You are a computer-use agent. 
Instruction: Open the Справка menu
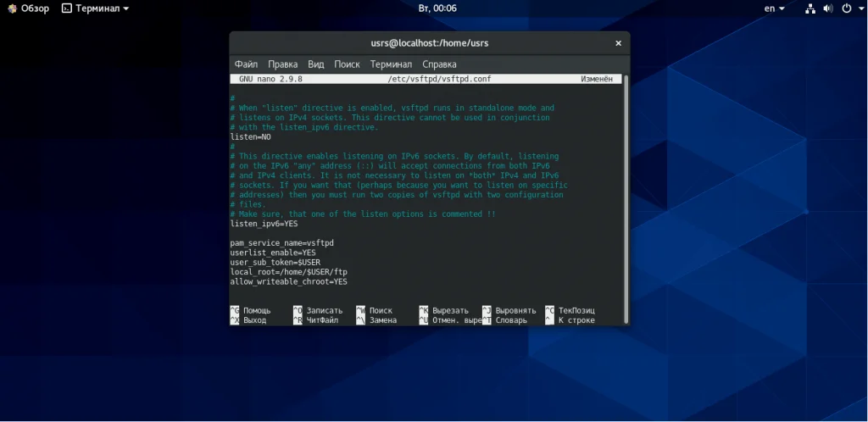(439, 64)
